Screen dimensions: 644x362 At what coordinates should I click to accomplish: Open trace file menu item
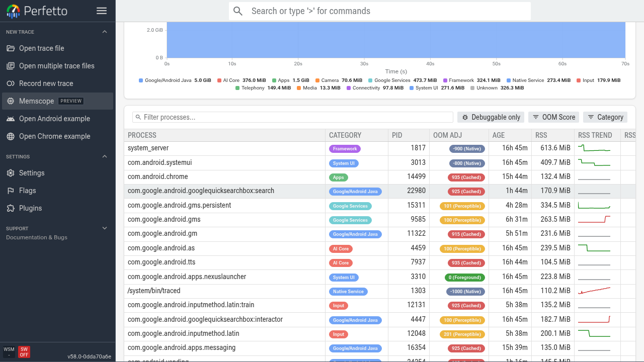[57, 48]
